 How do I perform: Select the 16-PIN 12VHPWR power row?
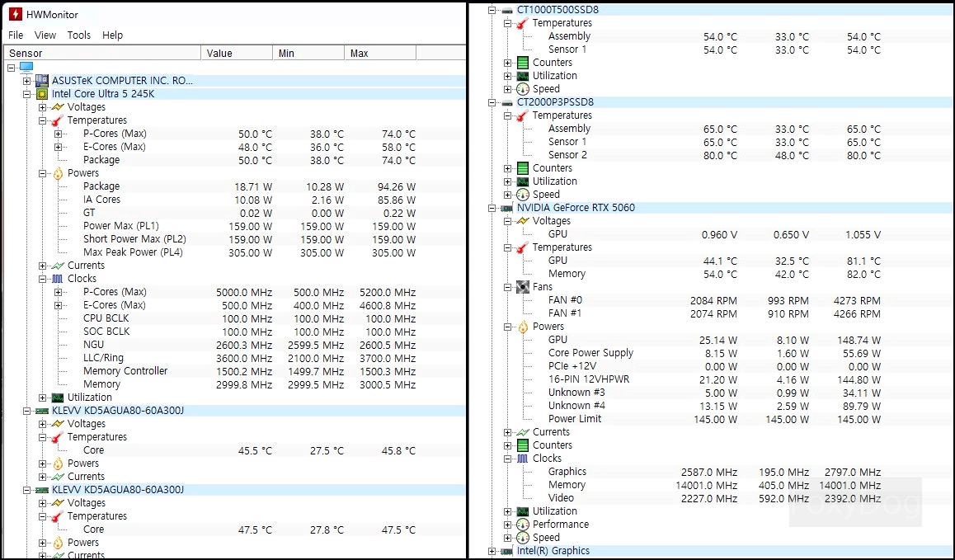click(x=714, y=379)
